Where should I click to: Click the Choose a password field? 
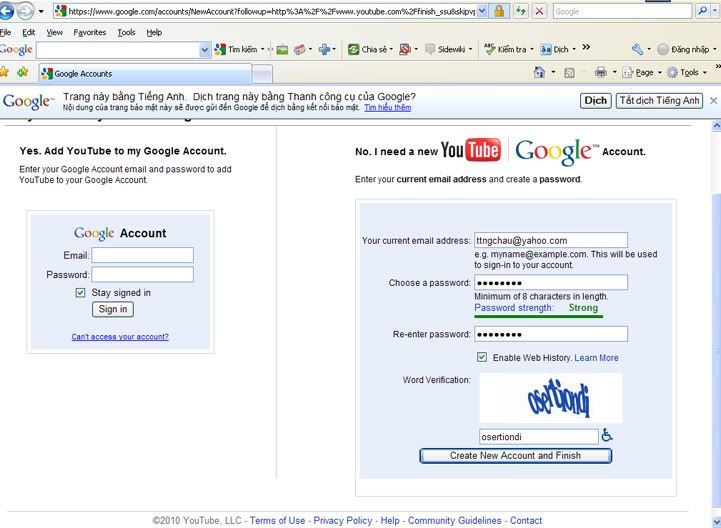551,282
